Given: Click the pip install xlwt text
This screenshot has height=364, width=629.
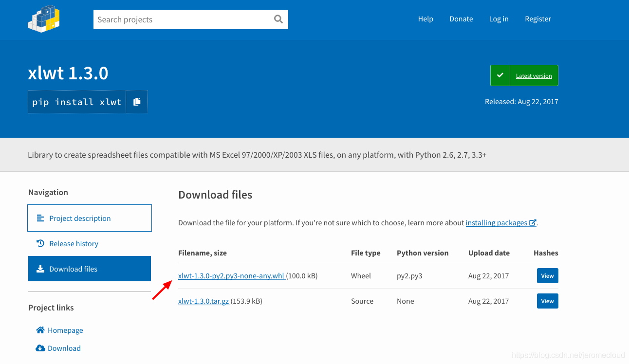Looking at the screenshot, I should 77,102.
